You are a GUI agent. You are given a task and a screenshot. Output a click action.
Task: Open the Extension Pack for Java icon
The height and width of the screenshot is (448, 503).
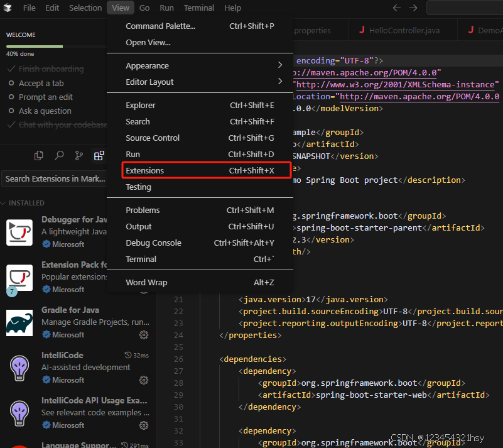19,278
